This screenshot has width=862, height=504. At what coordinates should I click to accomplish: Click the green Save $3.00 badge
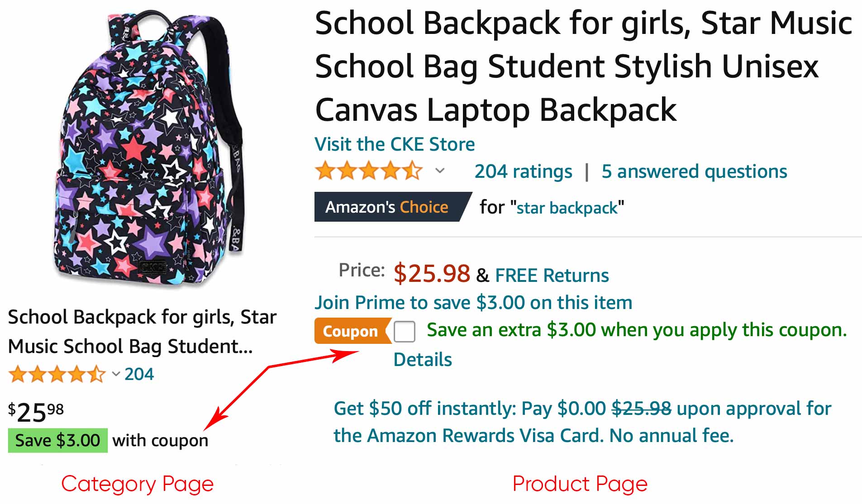pyautogui.click(x=57, y=440)
